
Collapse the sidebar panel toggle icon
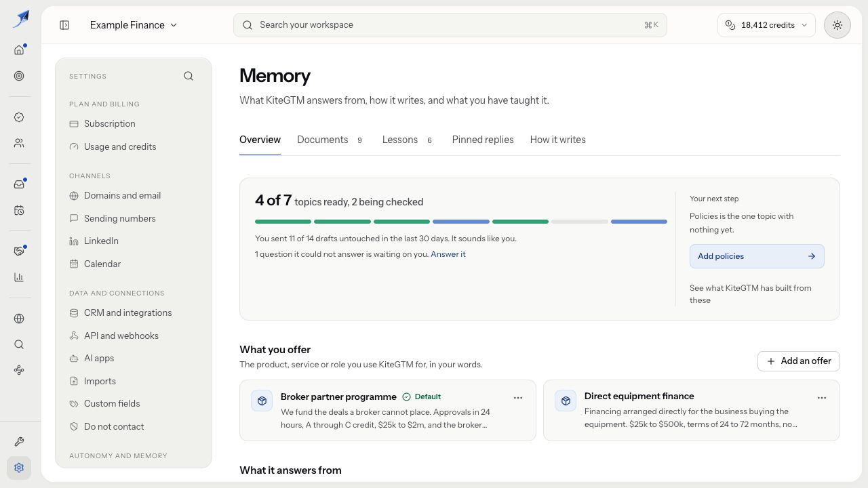[x=64, y=25]
